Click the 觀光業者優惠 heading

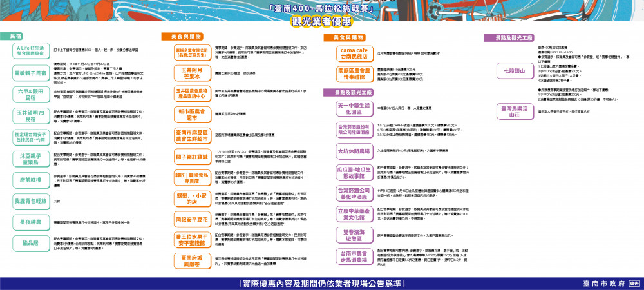coord(321,21)
